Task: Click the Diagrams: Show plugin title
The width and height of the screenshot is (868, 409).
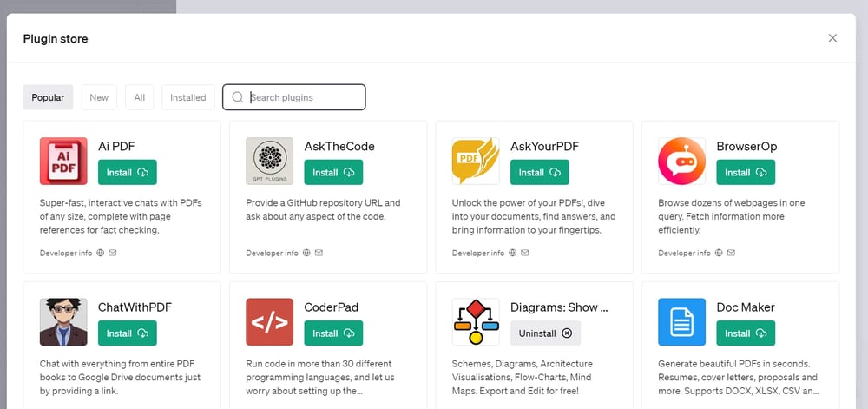Action: coord(559,307)
